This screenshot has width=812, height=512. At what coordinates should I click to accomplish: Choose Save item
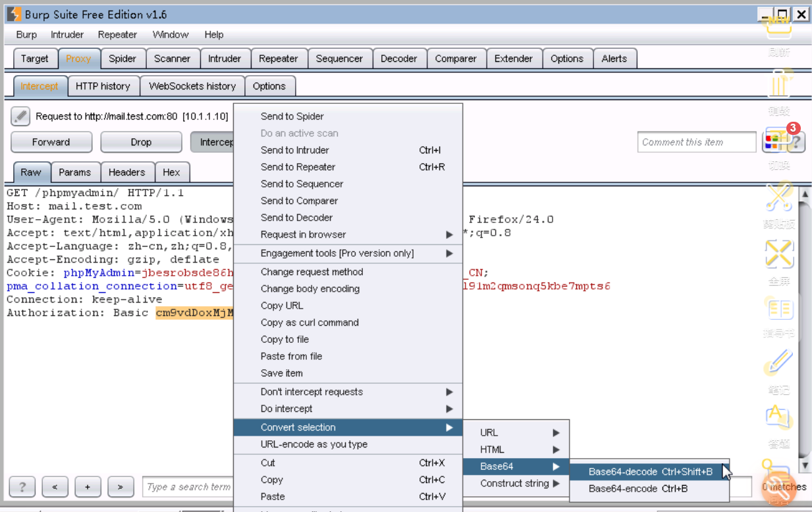coord(348,373)
